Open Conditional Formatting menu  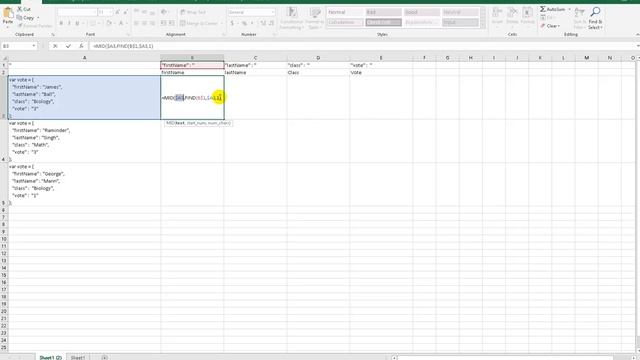[x=291, y=18]
